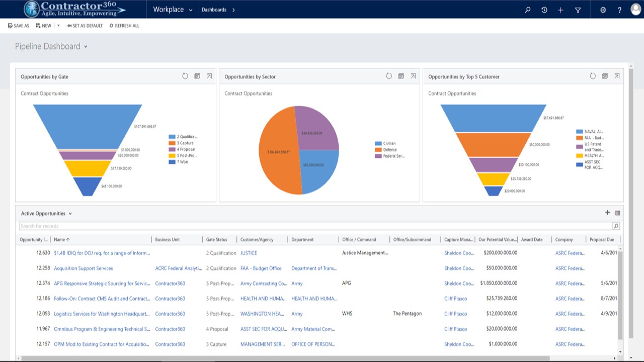Click The Pentagon subcommand cell
This screenshot has width=644, height=362.
pyautogui.click(x=408, y=314)
